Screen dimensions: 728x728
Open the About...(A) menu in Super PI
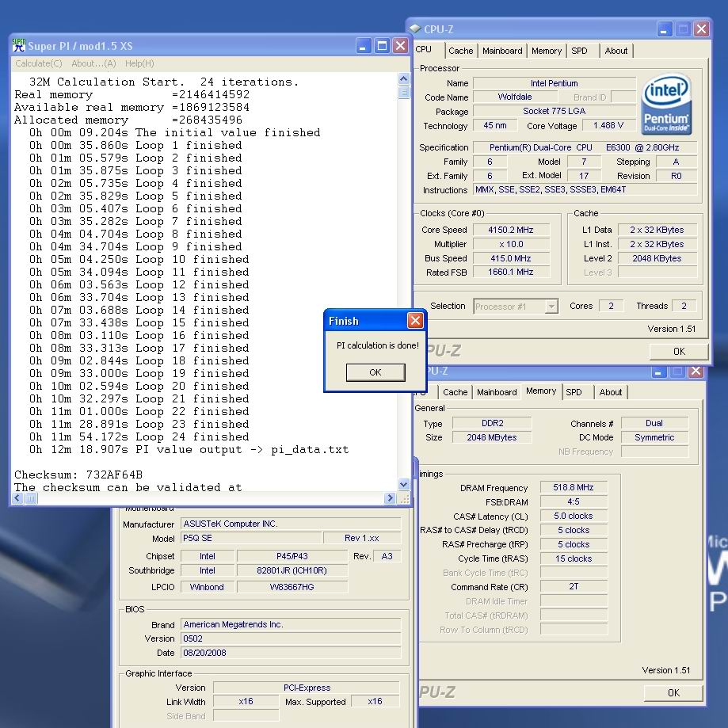[93, 63]
